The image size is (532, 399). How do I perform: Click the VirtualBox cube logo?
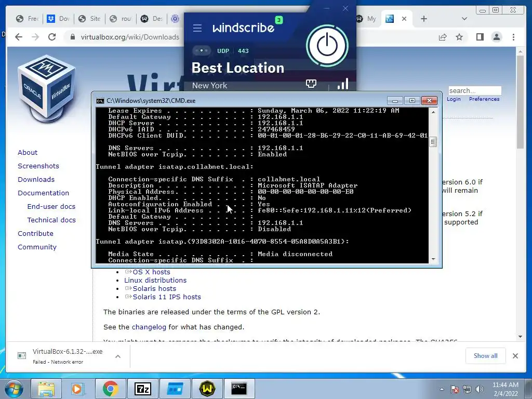46,89
